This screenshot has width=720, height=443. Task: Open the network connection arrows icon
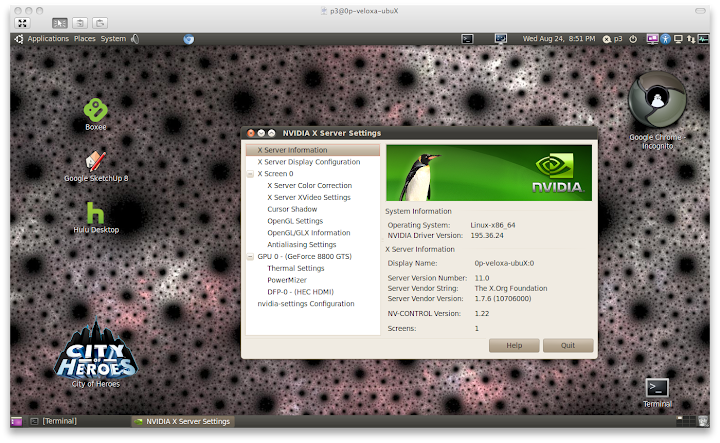point(691,39)
